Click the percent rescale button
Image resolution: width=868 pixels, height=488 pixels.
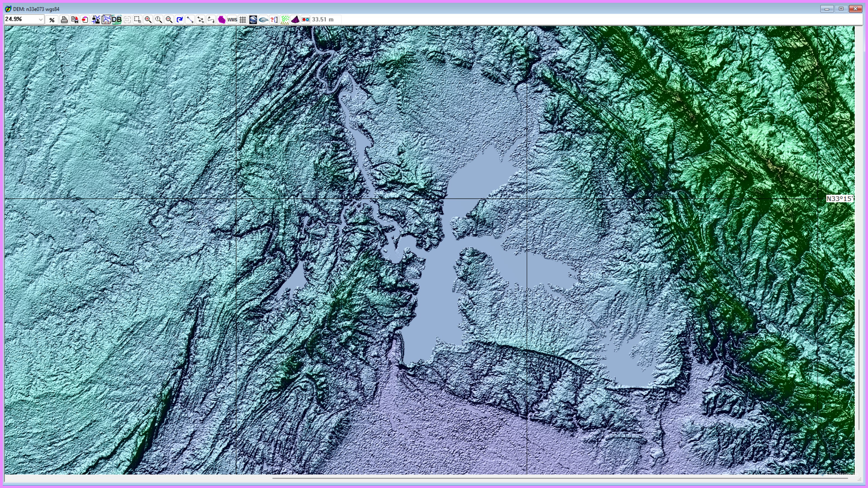pos(51,20)
